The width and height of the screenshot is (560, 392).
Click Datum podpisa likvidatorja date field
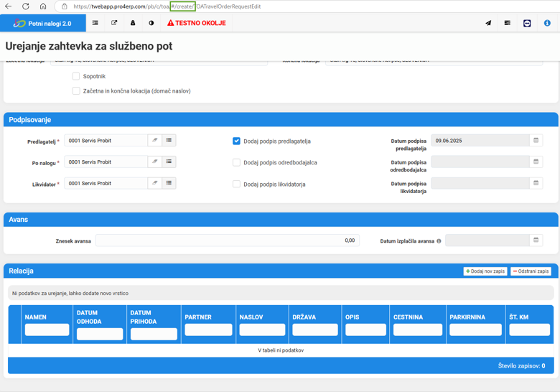click(480, 183)
